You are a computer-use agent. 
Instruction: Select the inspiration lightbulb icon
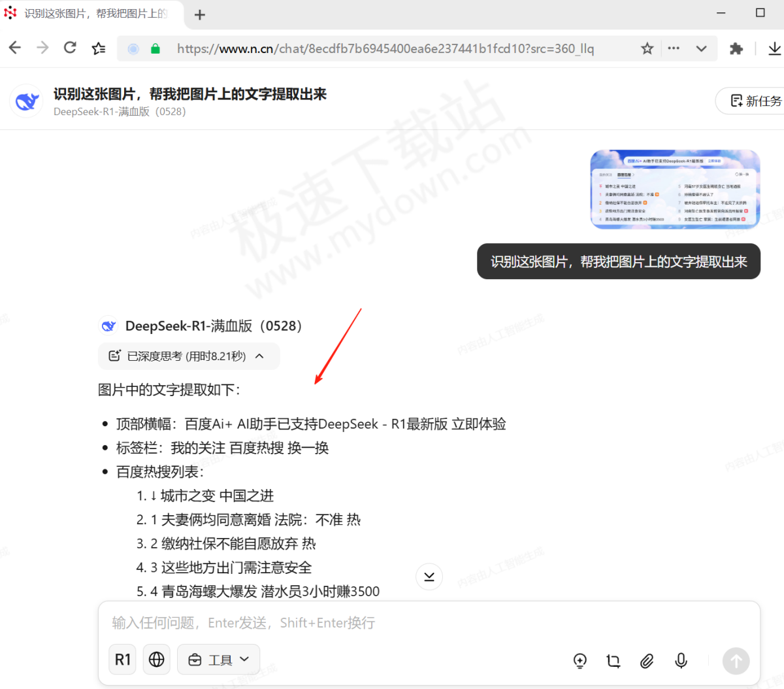(x=580, y=661)
